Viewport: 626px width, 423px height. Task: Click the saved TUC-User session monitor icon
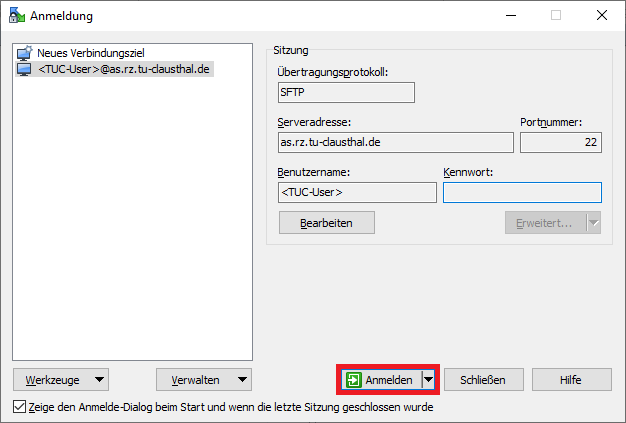click(25, 69)
